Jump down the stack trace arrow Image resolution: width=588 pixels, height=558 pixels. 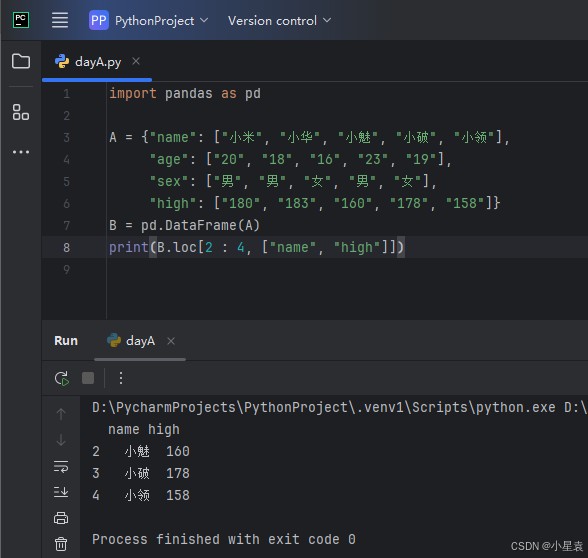61,440
